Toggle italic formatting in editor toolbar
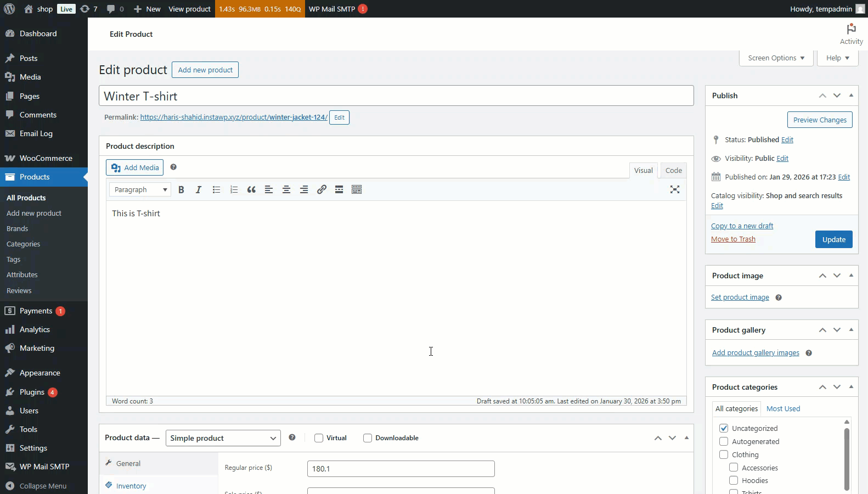Viewport: 868px width, 494px height. pyautogui.click(x=199, y=190)
